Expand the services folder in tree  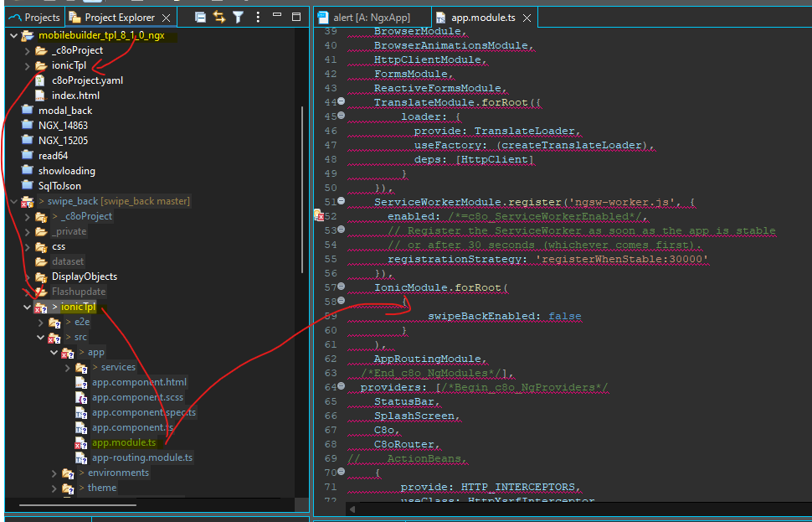(66, 367)
